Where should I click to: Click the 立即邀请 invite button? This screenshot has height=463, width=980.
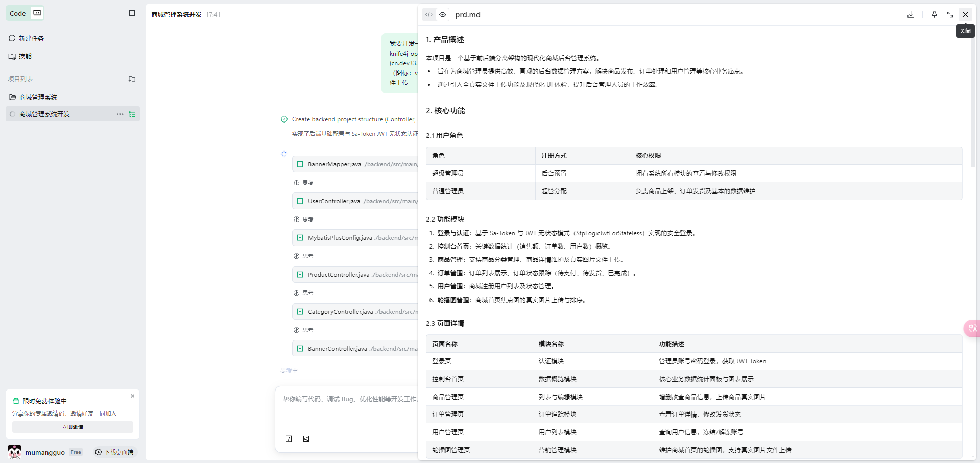pyautogui.click(x=73, y=427)
